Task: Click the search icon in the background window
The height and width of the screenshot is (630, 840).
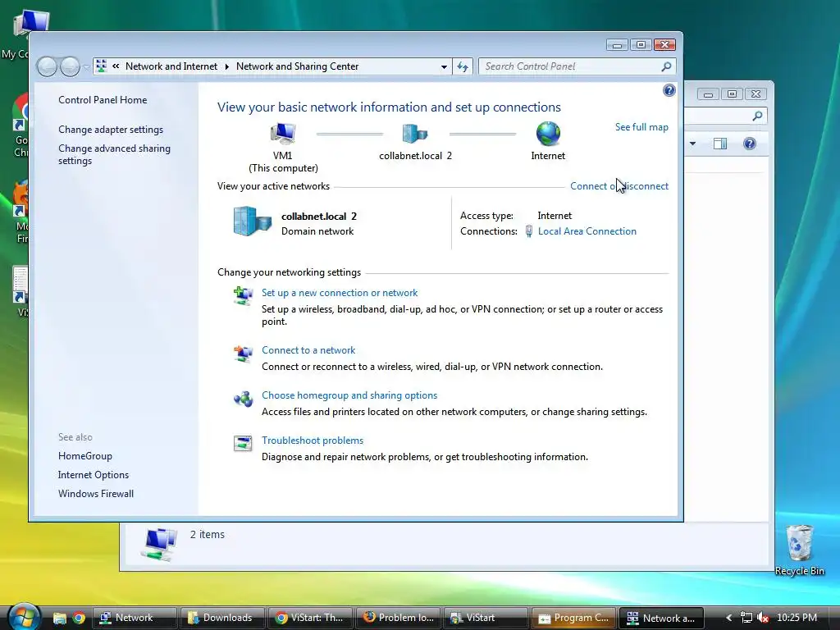Action: pos(757,116)
